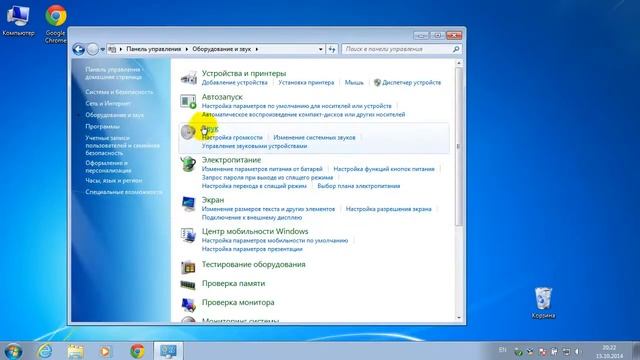Click the vertical scrollbar thumb
Viewport: 640px width, 360px height.
(x=459, y=147)
